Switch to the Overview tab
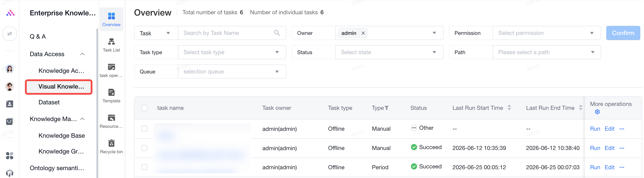 click(x=111, y=19)
